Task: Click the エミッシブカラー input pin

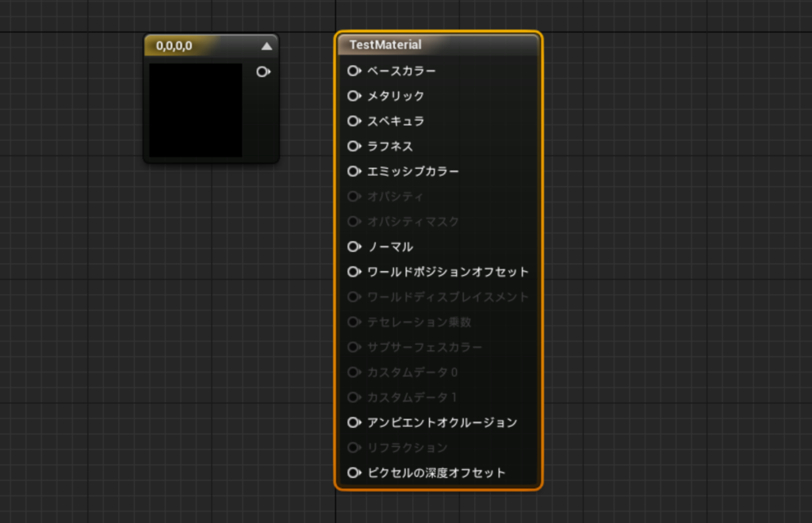Action: [x=354, y=171]
